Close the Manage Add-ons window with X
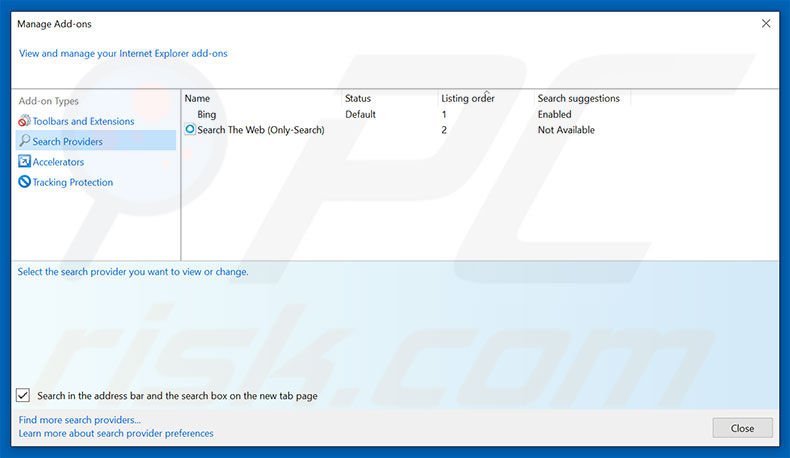Viewport: 790px width, 458px height. 766,24
